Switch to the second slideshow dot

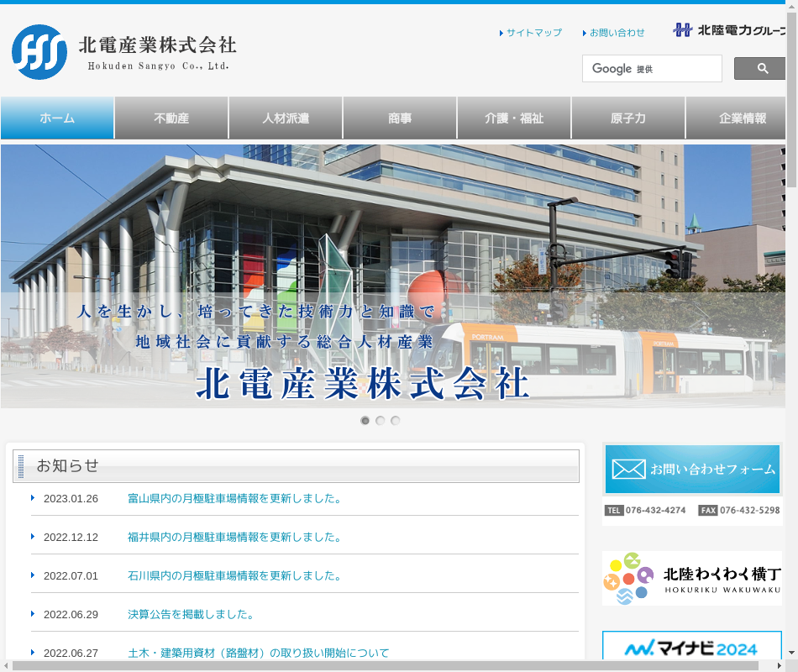[381, 421]
